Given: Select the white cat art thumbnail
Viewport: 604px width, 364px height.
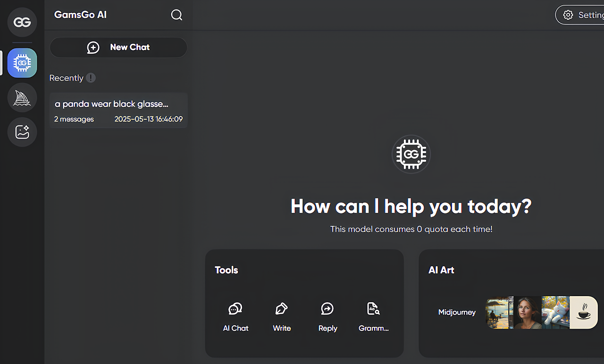Looking at the screenshot, I should tap(555, 313).
